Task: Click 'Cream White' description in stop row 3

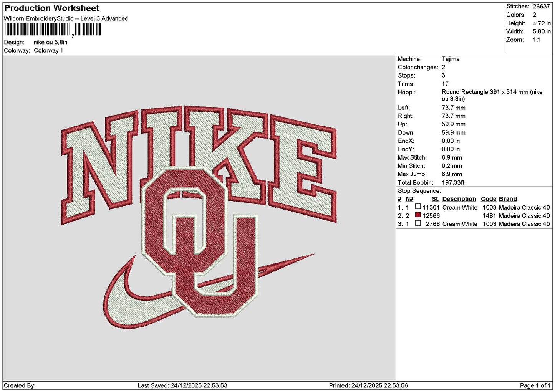Action: (460, 224)
